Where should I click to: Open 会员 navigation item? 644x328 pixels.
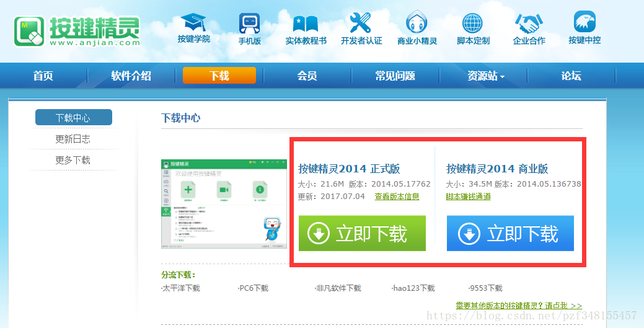point(307,76)
